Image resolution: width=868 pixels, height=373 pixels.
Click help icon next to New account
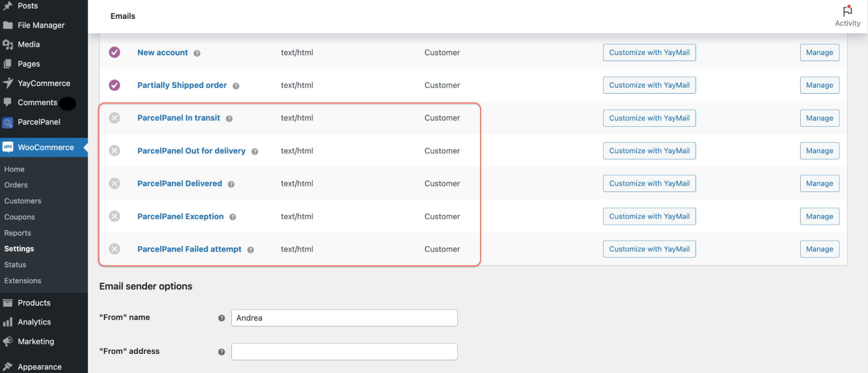pos(197,53)
